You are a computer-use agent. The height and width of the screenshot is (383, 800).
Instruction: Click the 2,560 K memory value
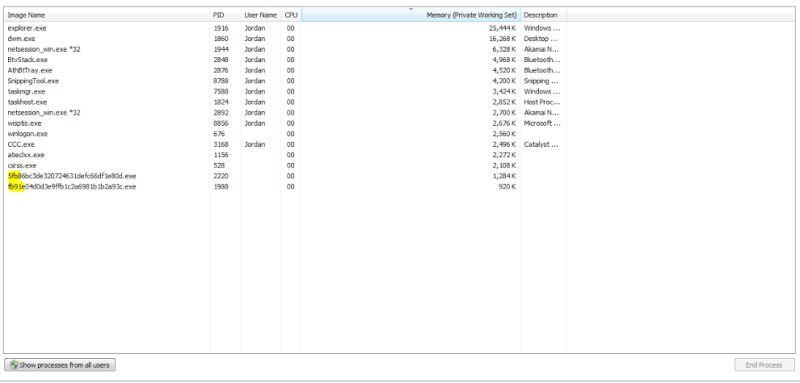coord(504,134)
